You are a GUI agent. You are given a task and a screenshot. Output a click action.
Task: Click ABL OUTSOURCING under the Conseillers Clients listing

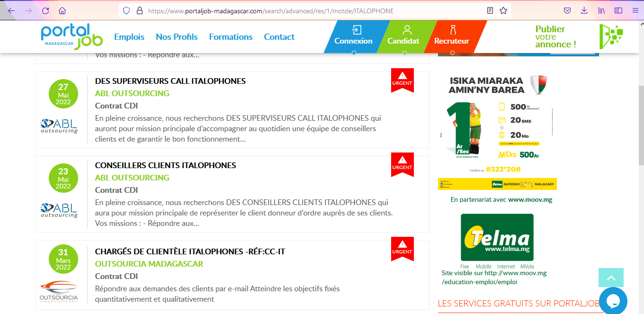click(x=132, y=178)
